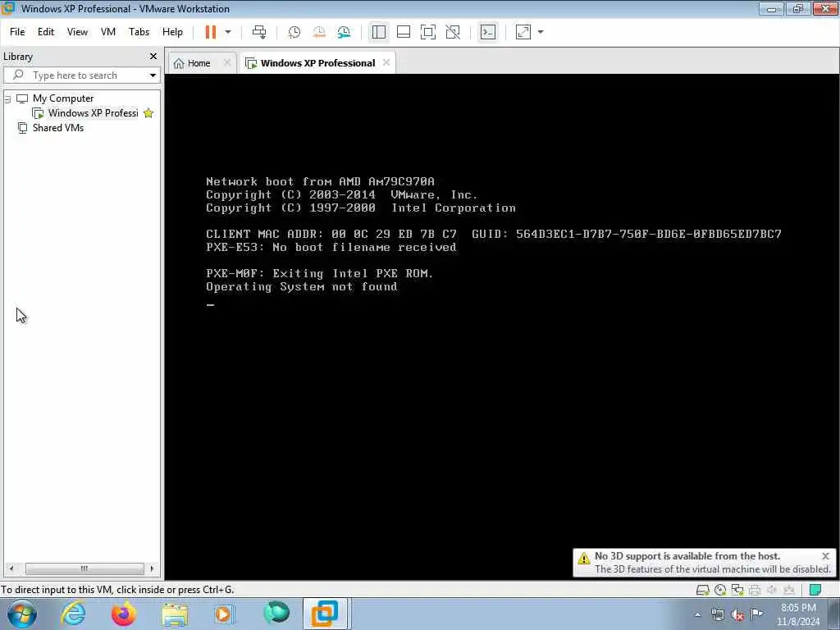Open Snapshot Manager wrench clock icon

pyautogui.click(x=344, y=32)
